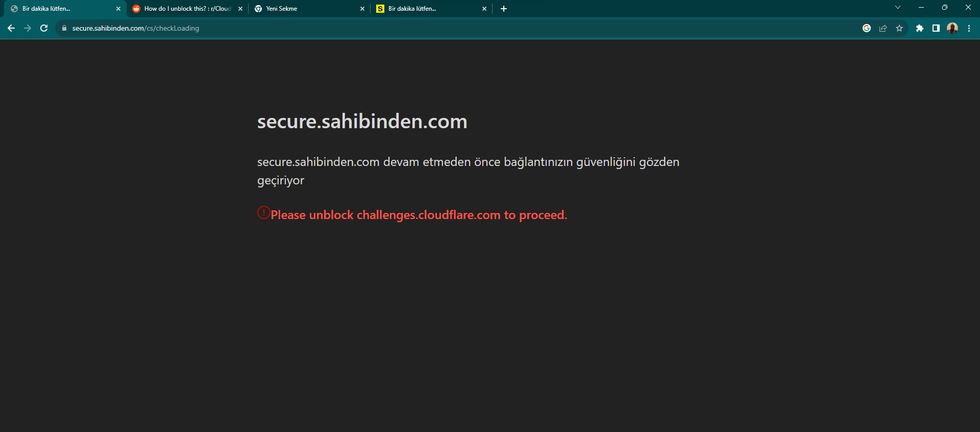Toggle the browser side panel
Image resolution: width=980 pixels, height=432 pixels.
point(936,28)
